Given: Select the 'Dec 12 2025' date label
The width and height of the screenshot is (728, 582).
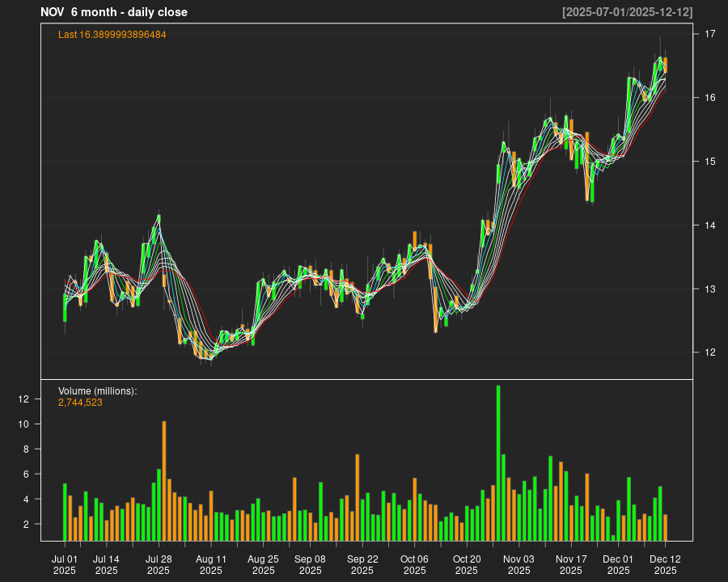Looking at the screenshot, I should 665,564.
